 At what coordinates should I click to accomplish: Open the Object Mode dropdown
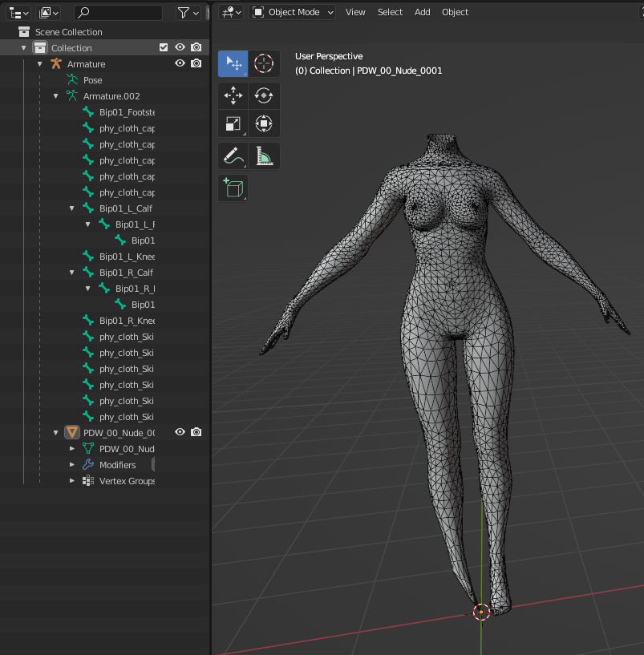pos(294,12)
